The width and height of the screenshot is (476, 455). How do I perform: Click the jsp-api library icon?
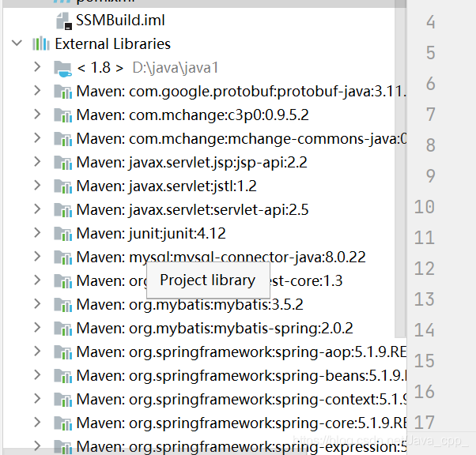[x=62, y=163]
